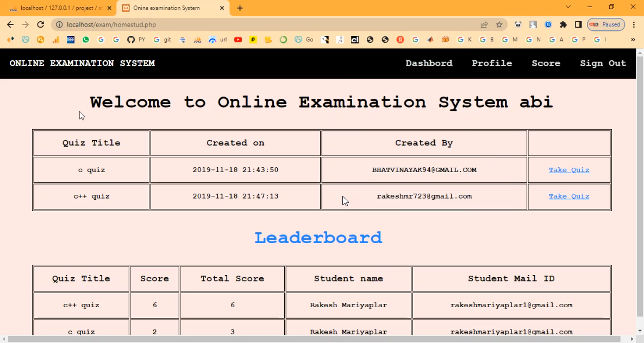Viewport: 644px width, 343px height.
Task: Click Take Quiz for c++ quiz
Action: tap(568, 196)
